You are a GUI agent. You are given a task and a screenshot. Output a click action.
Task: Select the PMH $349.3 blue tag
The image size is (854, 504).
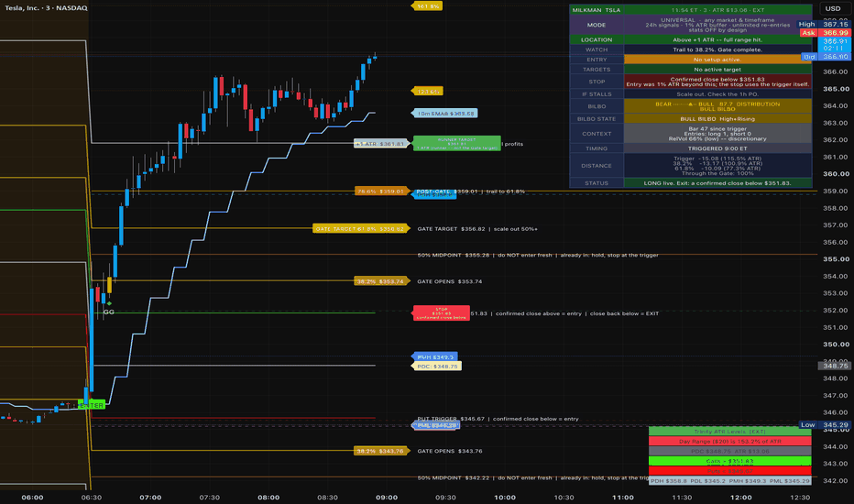click(x=435, y=356)
